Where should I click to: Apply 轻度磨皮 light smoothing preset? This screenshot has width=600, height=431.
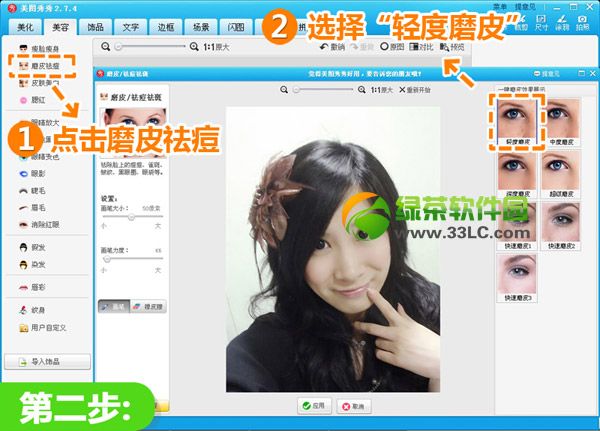pos(517,122)
